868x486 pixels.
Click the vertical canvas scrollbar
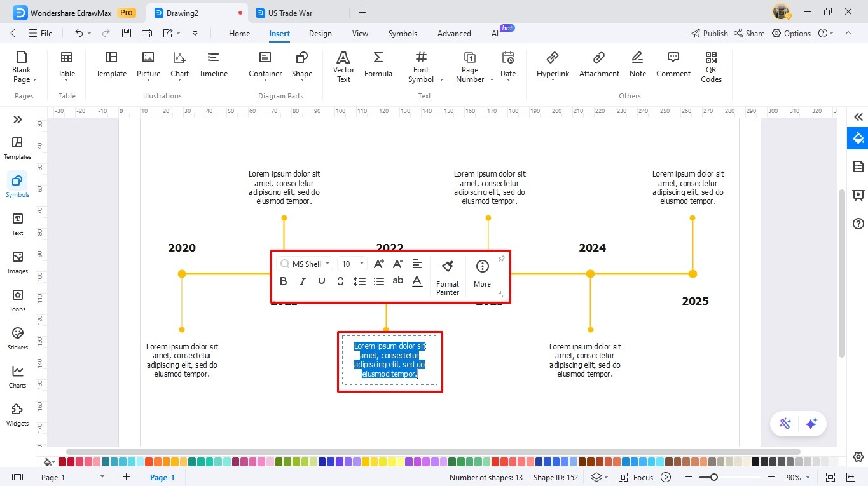pos(842,273)
